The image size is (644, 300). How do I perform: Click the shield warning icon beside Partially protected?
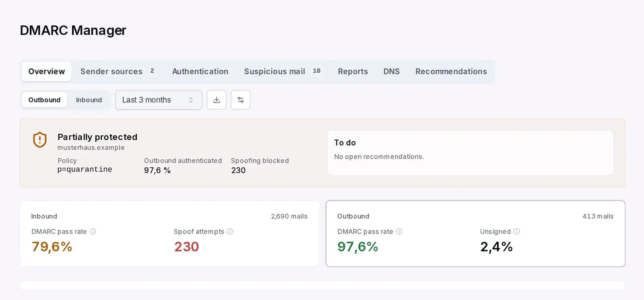40,140
